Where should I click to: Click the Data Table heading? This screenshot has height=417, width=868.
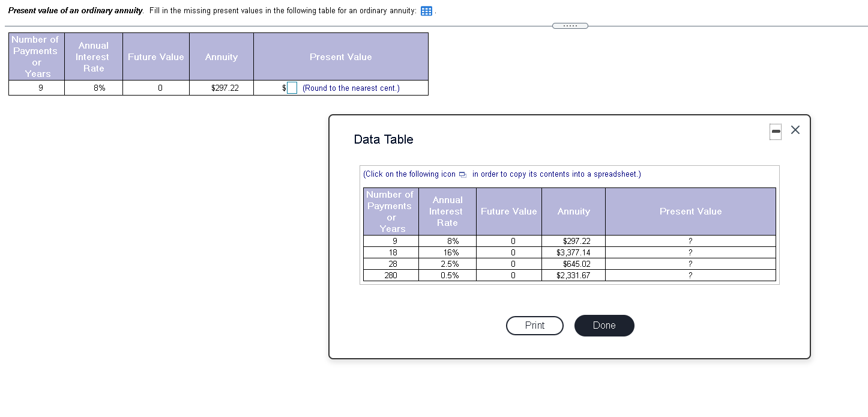click(x=384, y=139)
